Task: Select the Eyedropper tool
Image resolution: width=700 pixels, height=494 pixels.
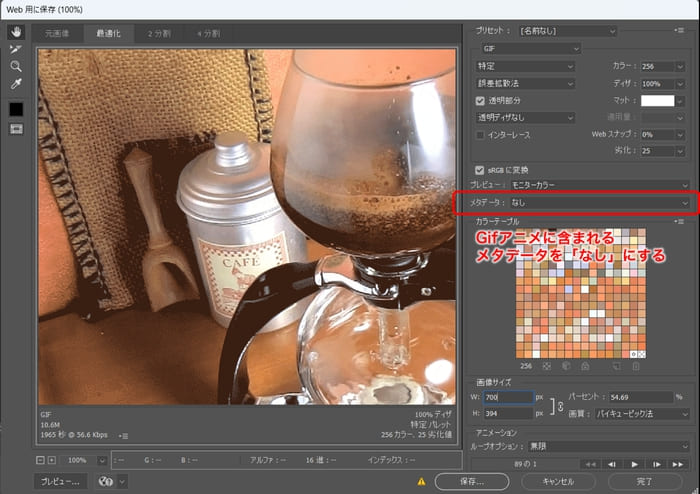Action: click(x=16, y=84)
